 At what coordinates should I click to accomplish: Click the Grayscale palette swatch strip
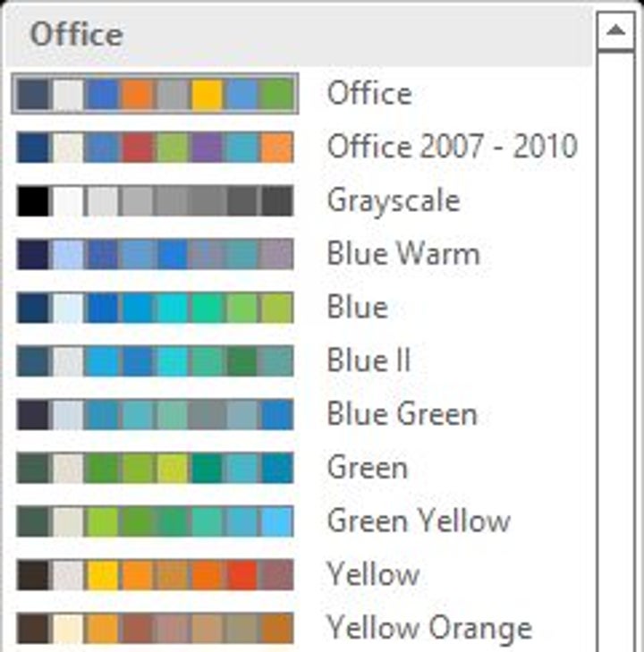(155, 200)
